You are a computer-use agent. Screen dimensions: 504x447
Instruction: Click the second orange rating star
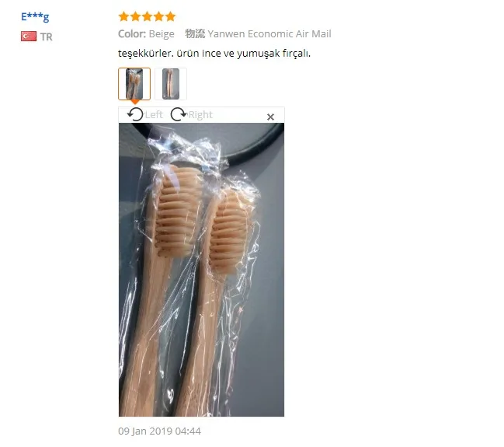[x=135, y=16]
